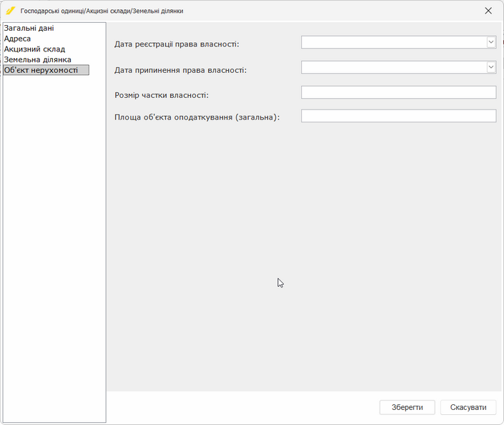Click the yellow app icon in title bar

pos(10,11)
